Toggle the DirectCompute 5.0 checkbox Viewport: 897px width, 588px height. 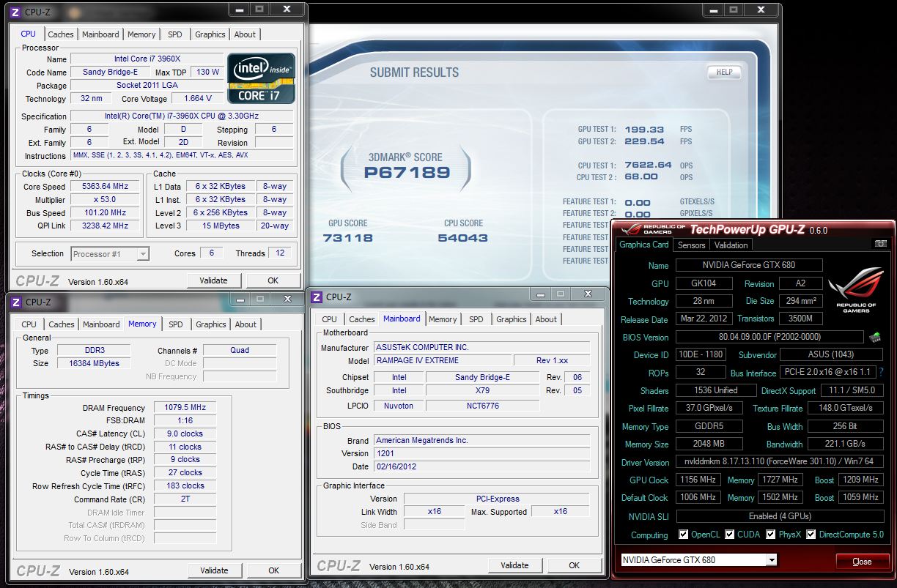pyautogui.click(x=811, y=535)
